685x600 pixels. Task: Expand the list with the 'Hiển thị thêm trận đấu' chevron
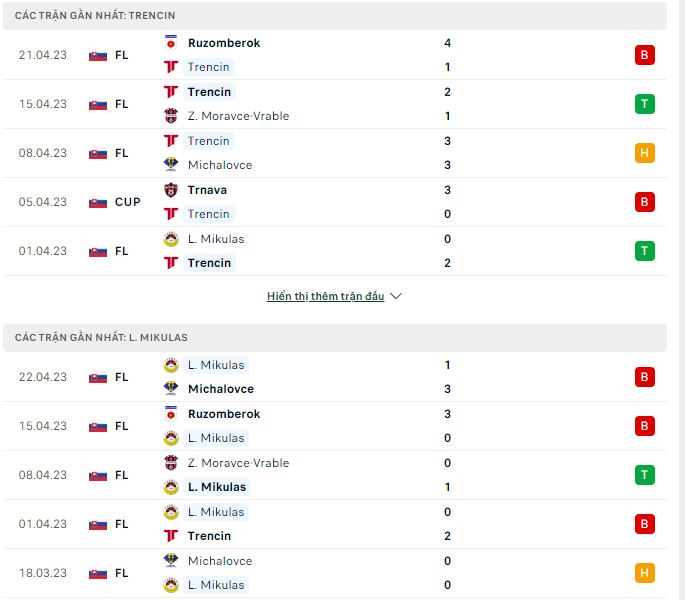[396, 297]
